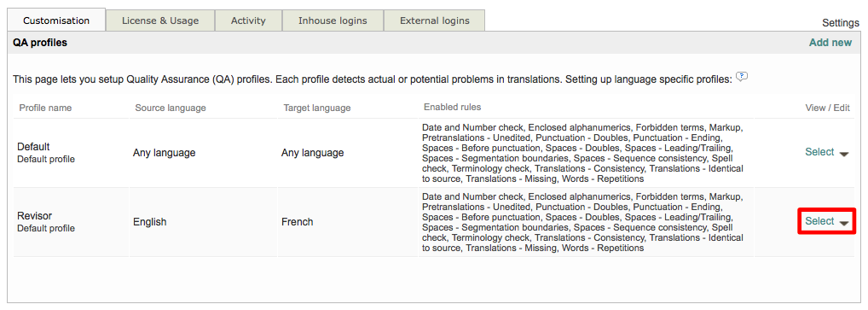The height and width of the screenshot is (310, 868).
Task: Select the Default profile name
Action: [34, 147]
